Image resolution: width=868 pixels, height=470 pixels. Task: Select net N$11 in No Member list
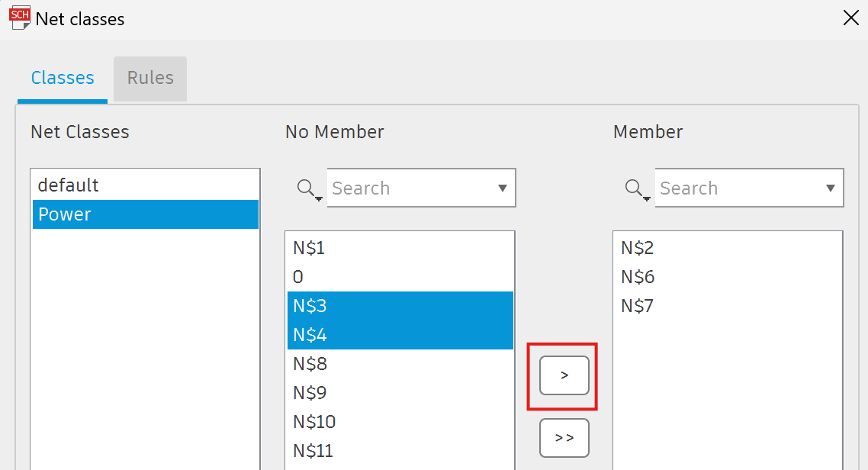click(x=400, y=451)
